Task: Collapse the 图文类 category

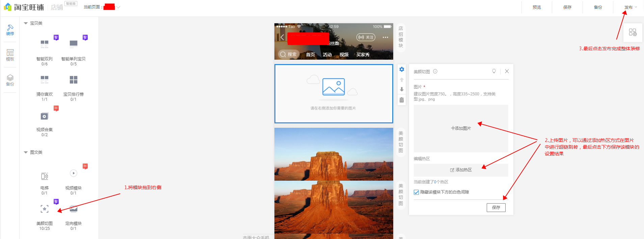Action: click(x=26, y=152)
